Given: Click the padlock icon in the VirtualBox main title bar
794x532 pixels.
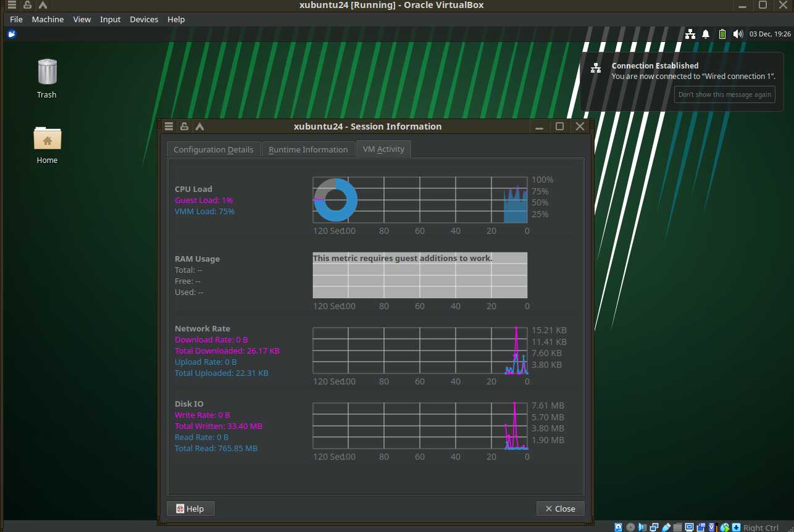Looking at the screenshot, I should pos(27,5).
